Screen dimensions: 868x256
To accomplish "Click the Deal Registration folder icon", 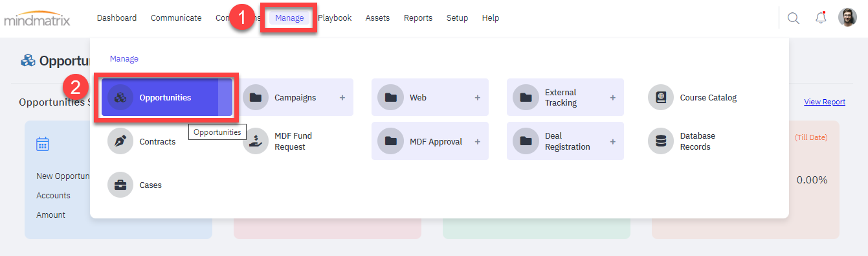I will click(526, 141).
